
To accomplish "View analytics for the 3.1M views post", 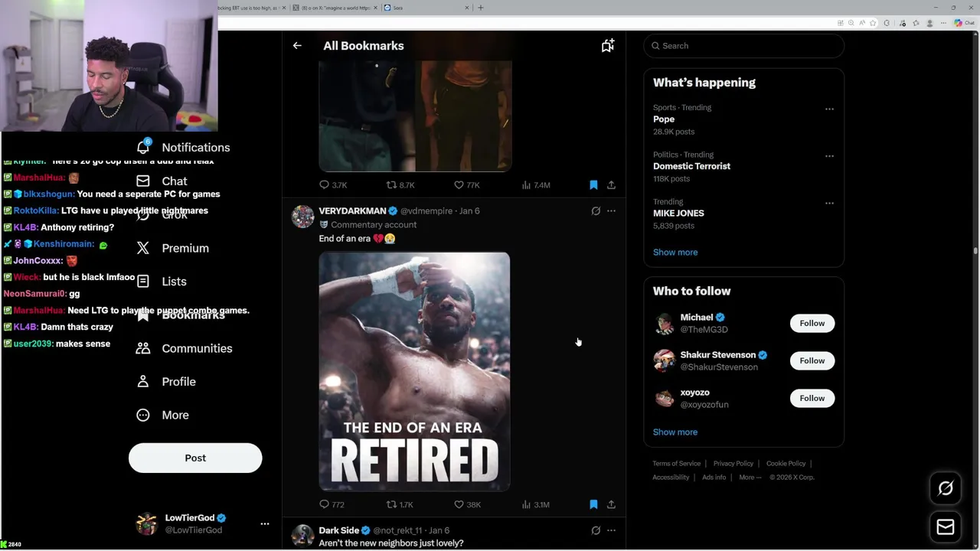I will click(536, 504).
